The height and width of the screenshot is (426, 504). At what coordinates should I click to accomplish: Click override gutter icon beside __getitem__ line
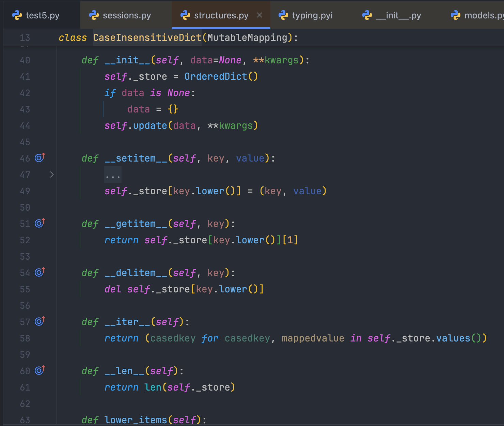40,223
